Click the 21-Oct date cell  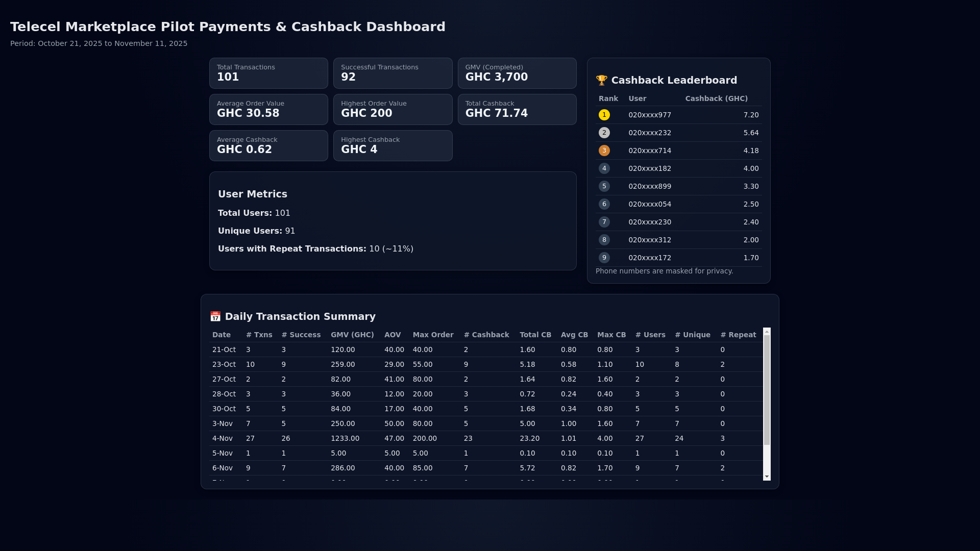[x=224, y=349]
